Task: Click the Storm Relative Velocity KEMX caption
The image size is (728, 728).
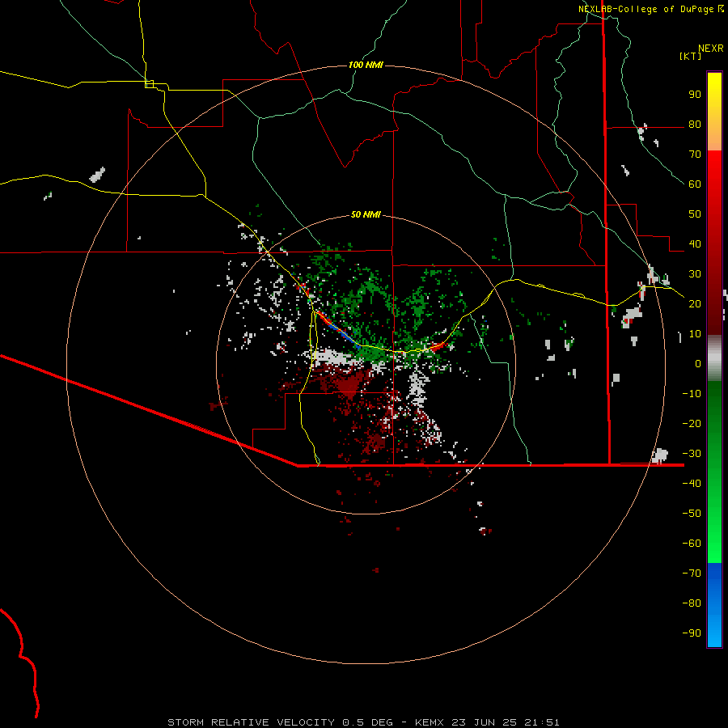Action: pos(363,722)
